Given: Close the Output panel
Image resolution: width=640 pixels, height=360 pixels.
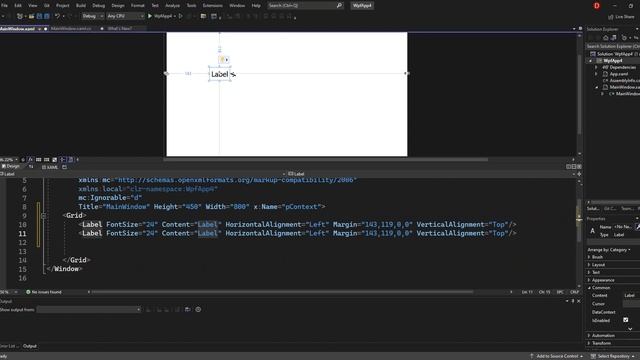Looking at the screenshot, I should 579,301.
